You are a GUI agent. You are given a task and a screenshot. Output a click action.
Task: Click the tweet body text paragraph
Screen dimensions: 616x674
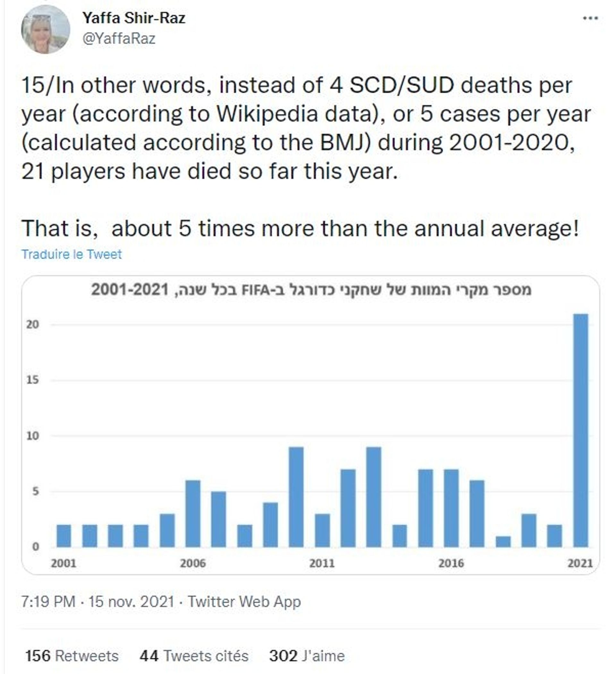tap(306, 157)
